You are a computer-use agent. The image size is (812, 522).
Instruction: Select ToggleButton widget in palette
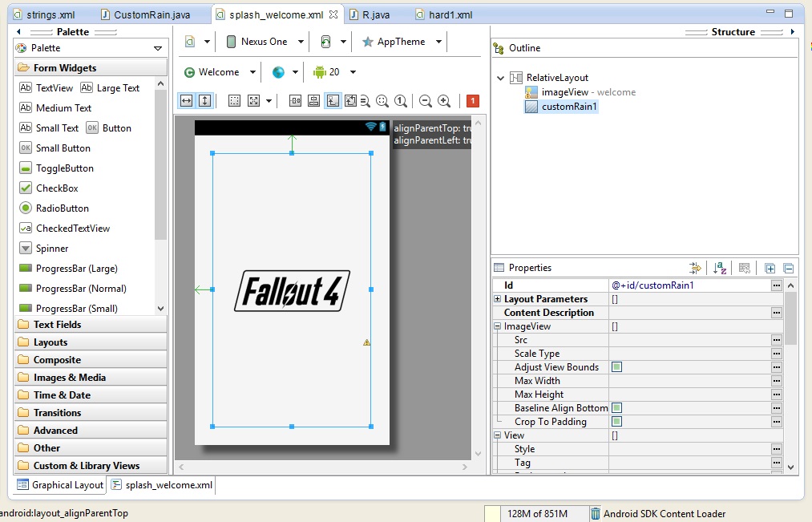(56, 168)
